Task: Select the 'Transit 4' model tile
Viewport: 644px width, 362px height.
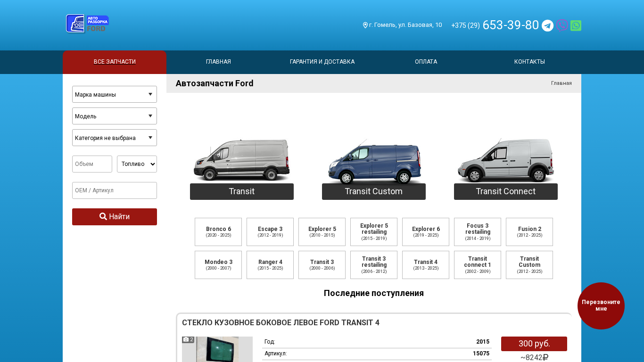Action: click(426, 265)
